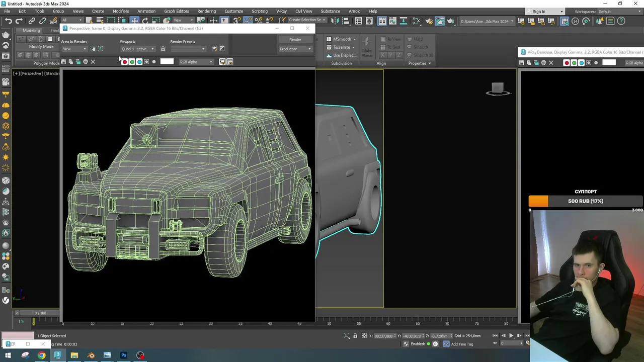The image size is (644, 362).
Task: Click the white color swatch in Perspective frame window
Action: click(167, 62)
